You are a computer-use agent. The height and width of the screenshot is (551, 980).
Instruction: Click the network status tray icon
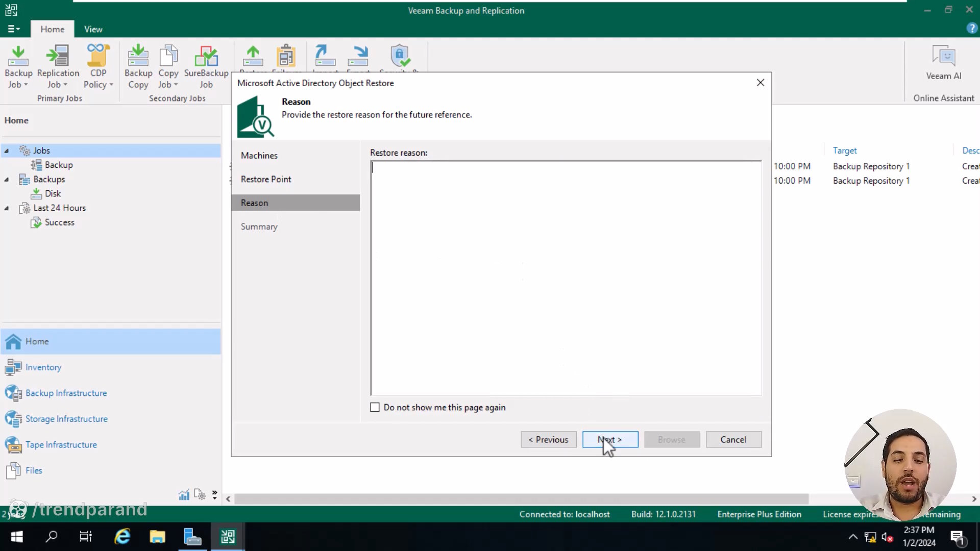click(x=870, y=537)
